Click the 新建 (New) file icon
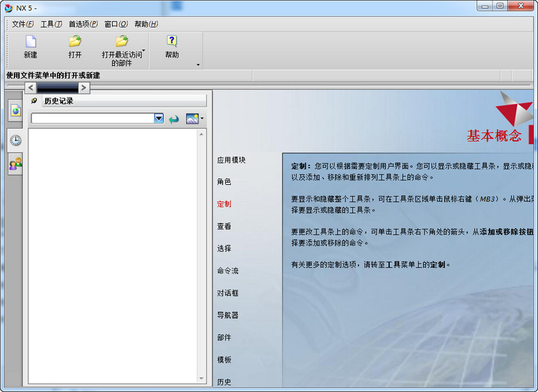Screen dimensions: 538x392 (30, 42)
